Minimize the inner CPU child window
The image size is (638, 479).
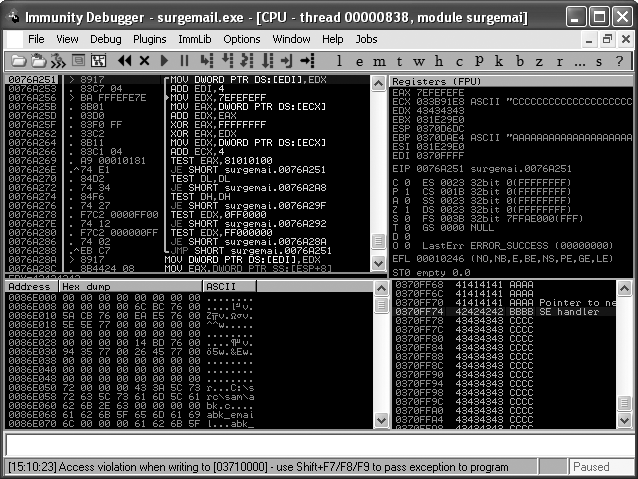coord(589,39)
